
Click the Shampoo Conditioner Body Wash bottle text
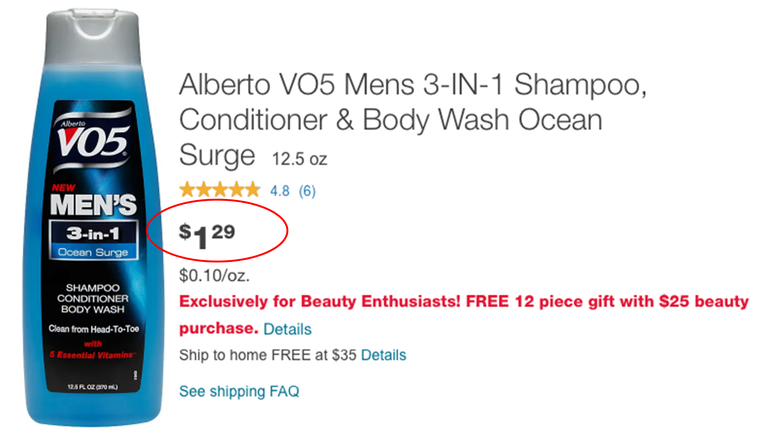[93, 298]
